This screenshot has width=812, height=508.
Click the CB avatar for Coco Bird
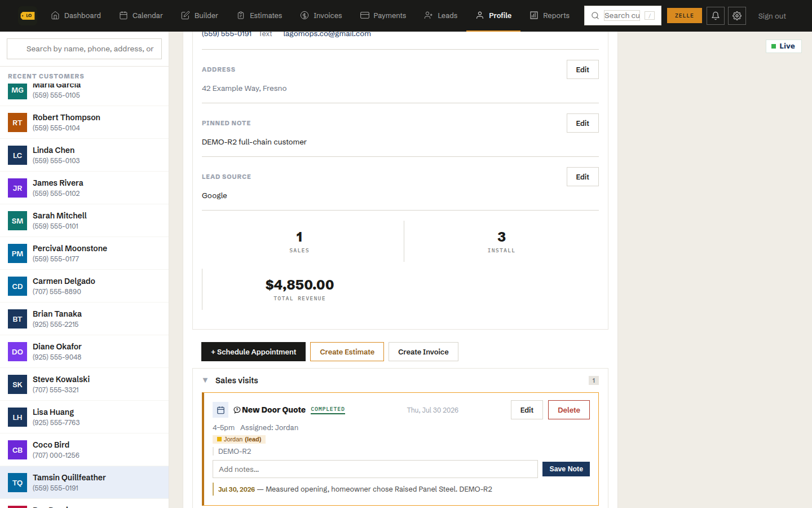pos(17,450)
